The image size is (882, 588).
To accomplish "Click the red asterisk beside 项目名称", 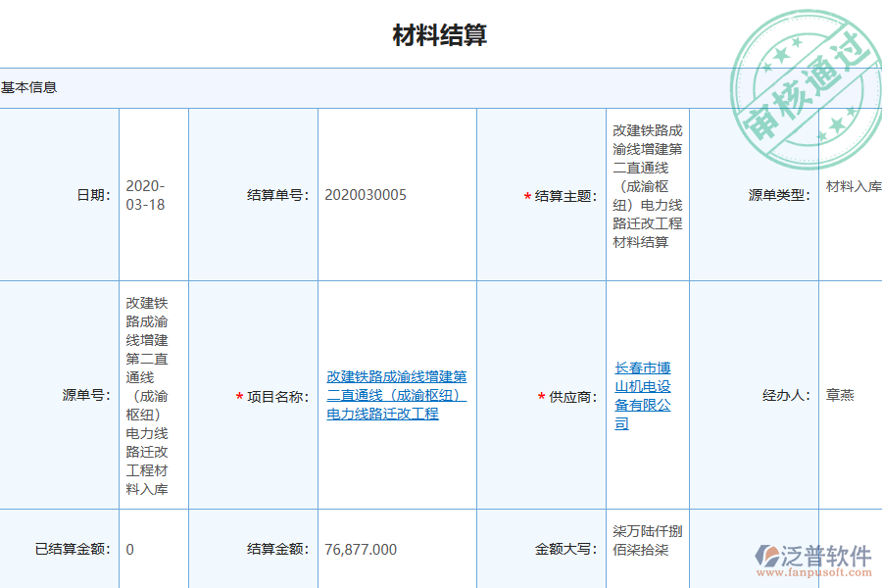I will pyautogui.click(x=238, y=397).
